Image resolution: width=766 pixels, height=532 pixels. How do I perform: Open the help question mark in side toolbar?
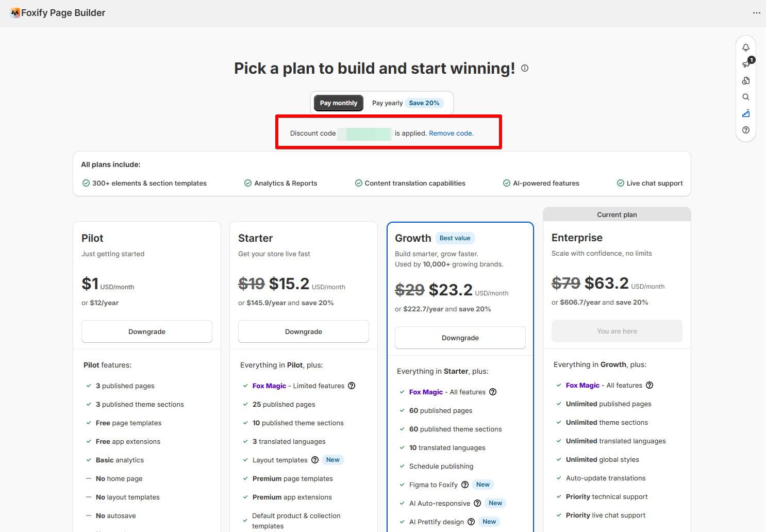point(746,130)
